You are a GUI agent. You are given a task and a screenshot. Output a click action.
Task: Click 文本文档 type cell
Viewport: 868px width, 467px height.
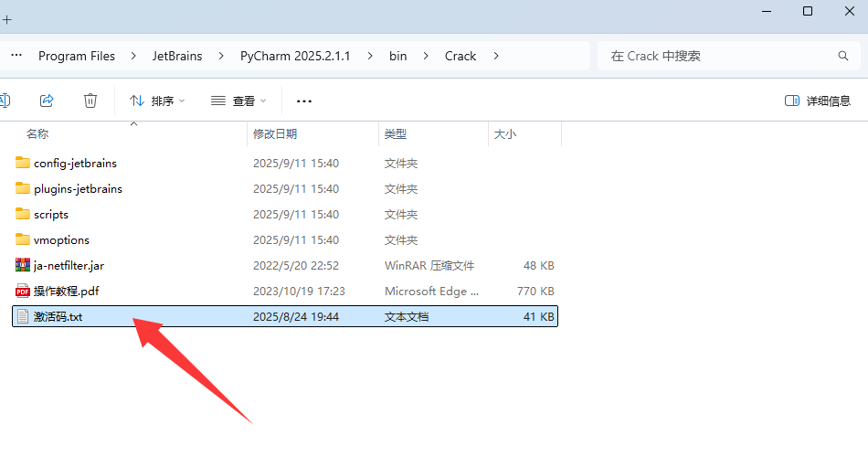(407, 316)
